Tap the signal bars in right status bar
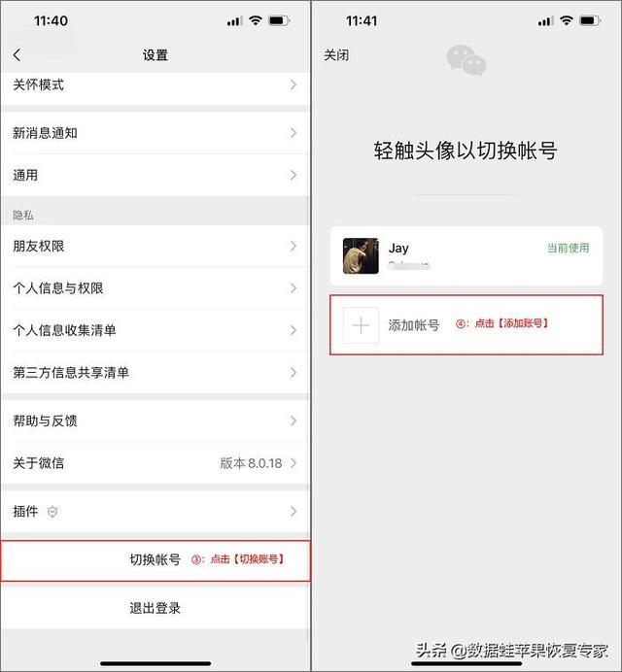The width and height of the screenshot is (622, 672). [x=545, y=20]
